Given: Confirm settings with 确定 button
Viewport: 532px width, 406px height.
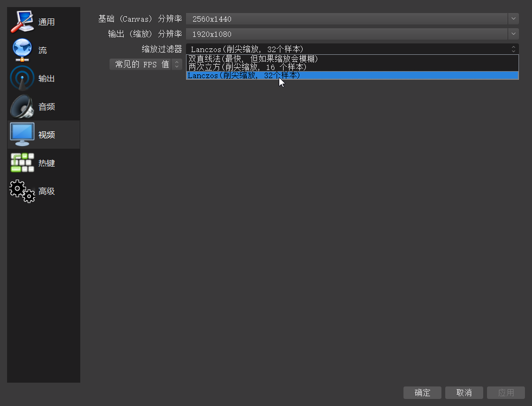Looking at the screenshot, I should tap(422, 393).
